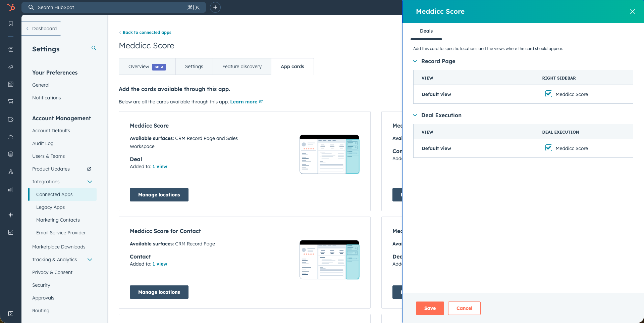
Task: Open the Learn more link
Action: tap(244, 101)
